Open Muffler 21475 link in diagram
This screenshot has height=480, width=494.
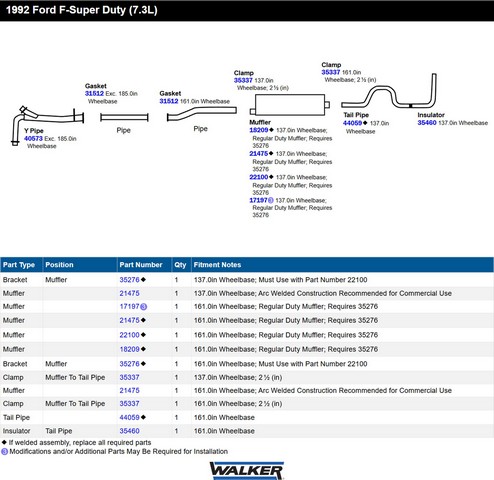point(259,154)
